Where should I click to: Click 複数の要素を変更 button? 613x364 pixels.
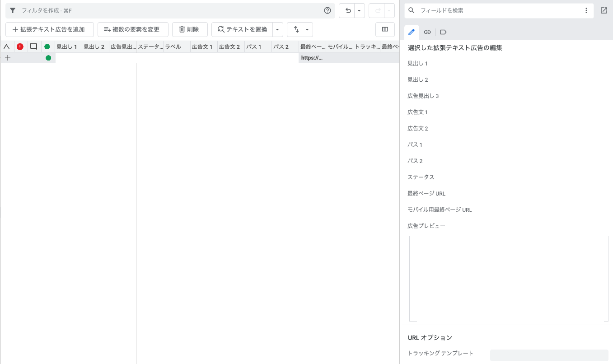[133, 30]
